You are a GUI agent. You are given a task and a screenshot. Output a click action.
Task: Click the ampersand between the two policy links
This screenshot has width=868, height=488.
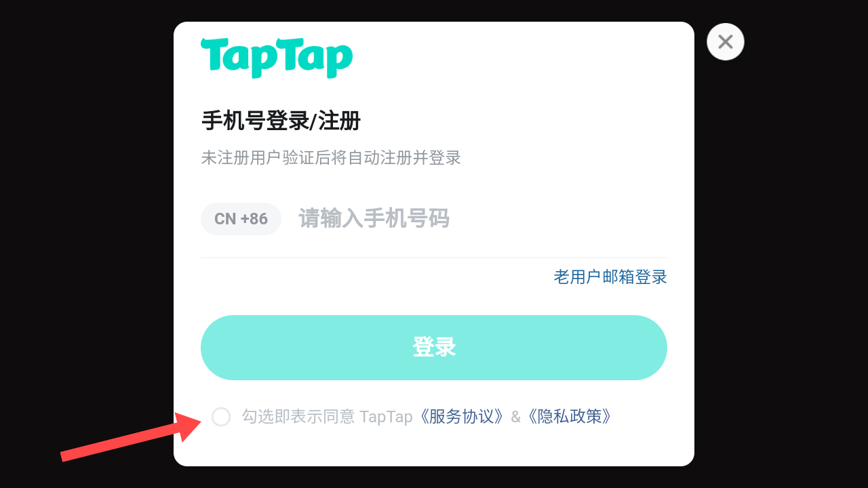point(515,418)
